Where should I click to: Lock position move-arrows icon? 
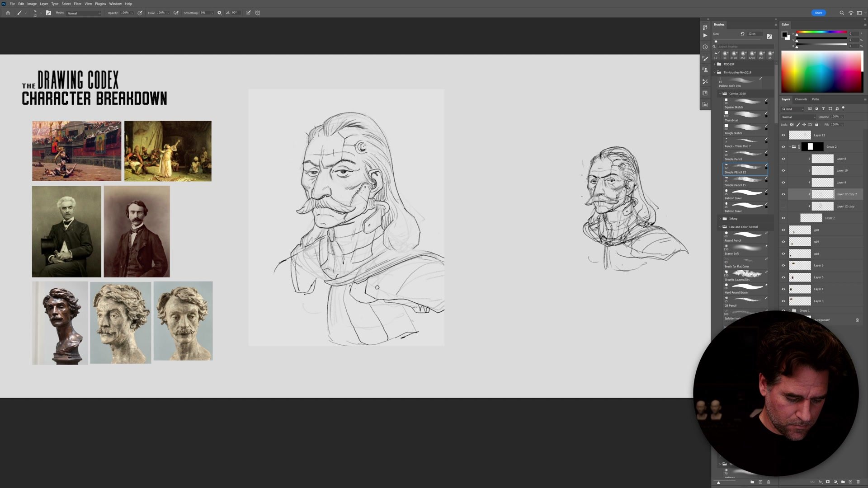[x=804, y=125]
